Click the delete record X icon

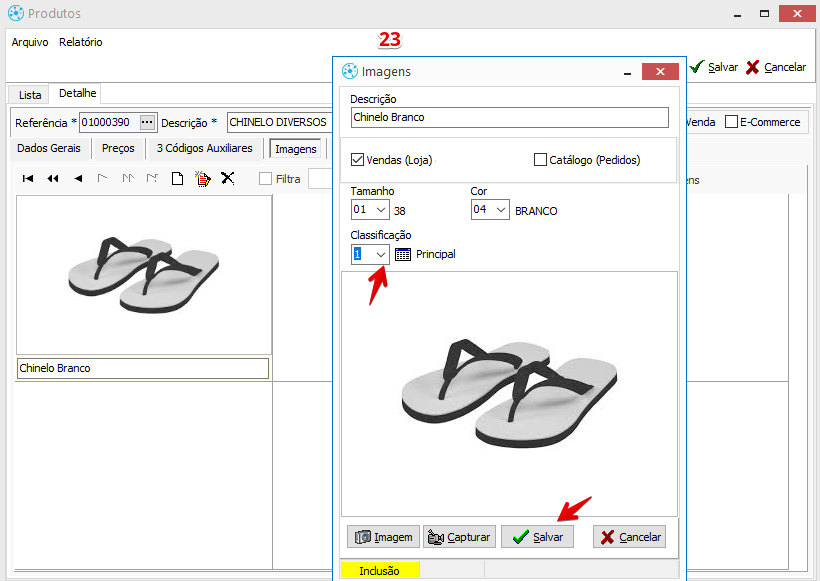coord(228,179)
